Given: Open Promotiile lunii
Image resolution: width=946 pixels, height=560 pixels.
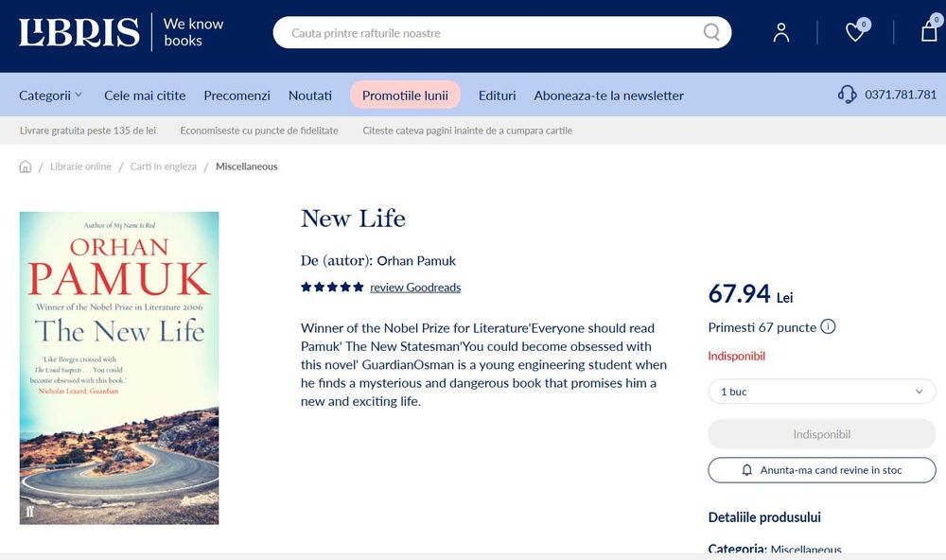Looking at the screenshot, I should 406,96.
